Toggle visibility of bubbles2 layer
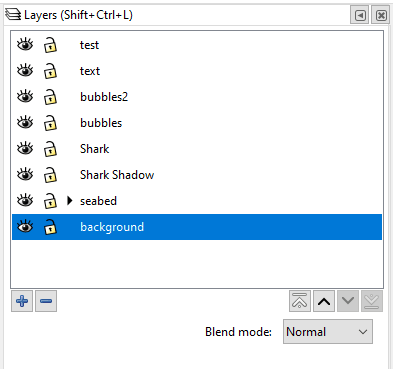 [25, 96]
